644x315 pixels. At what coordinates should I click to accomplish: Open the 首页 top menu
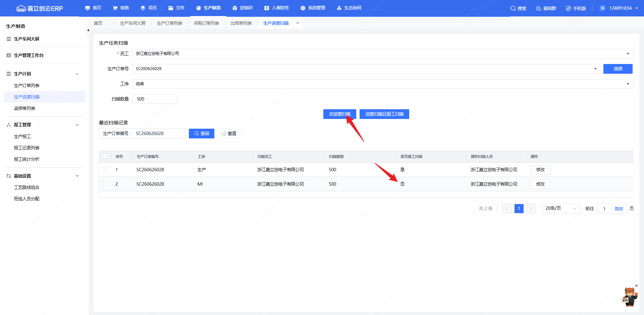click(93, 8)
